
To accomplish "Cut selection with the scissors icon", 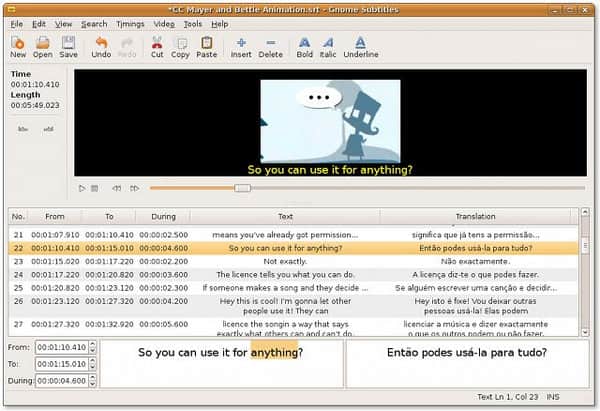I will [157, 47].
